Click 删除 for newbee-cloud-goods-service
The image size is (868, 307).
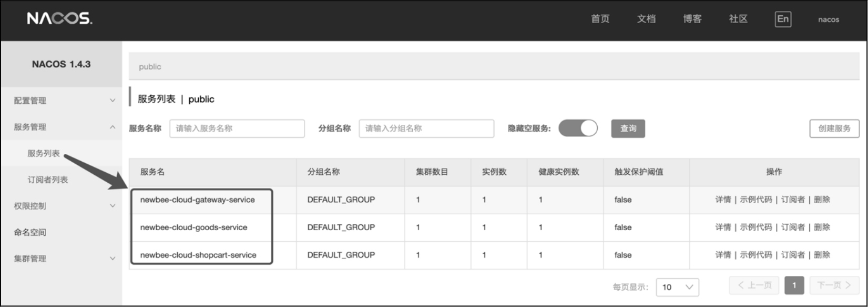[x=822, y=227]
